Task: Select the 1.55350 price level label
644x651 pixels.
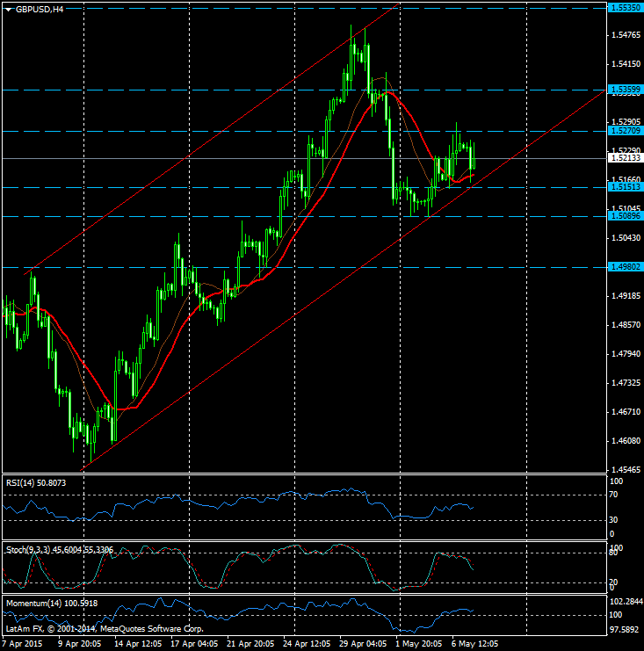Action: (625, 6)
